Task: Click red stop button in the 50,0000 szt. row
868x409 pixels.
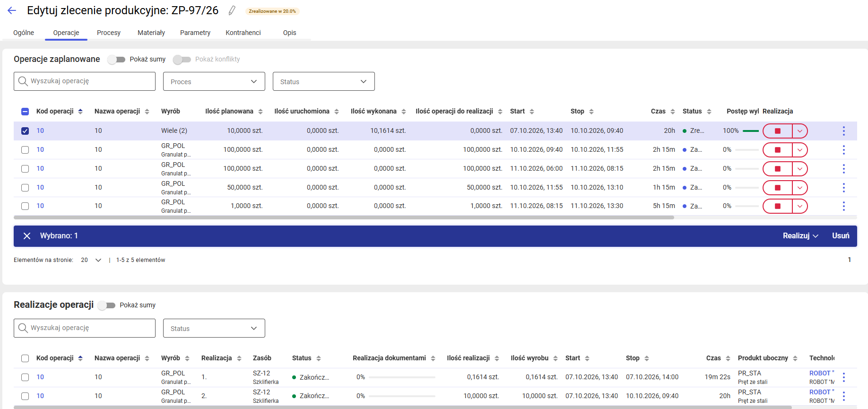Action: point(778,188)
